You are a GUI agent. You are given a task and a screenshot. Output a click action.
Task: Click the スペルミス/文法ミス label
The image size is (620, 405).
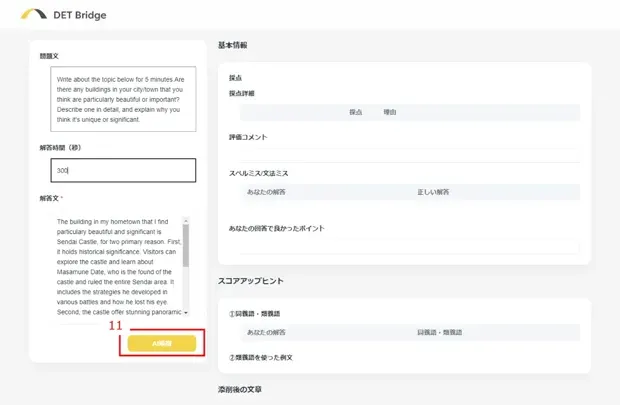259,173
